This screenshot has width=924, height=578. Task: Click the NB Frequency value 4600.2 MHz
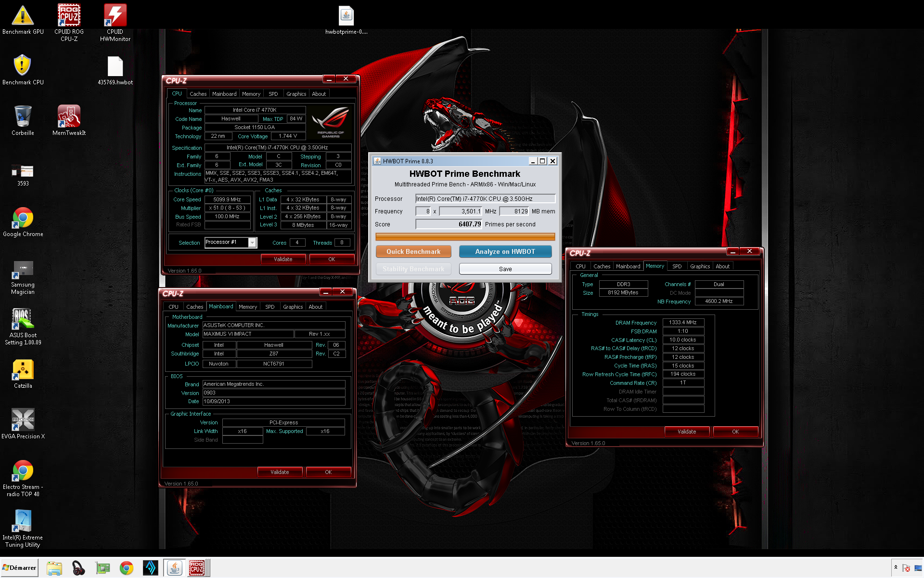point(719,302)
